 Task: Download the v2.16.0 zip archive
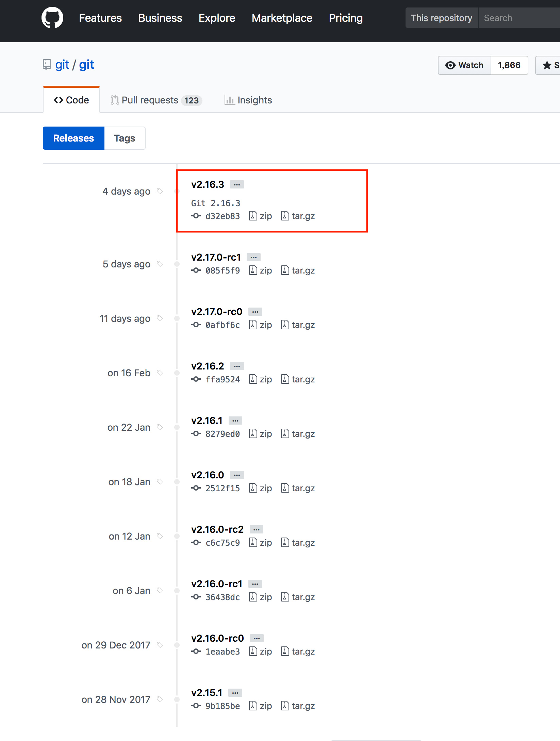(x=261, y=488)
